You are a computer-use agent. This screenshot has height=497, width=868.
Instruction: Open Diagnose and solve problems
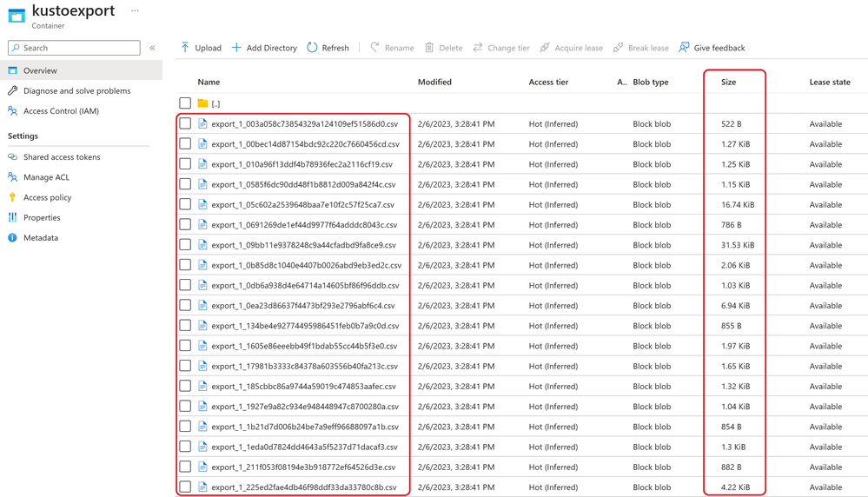[x=77, y=90]
